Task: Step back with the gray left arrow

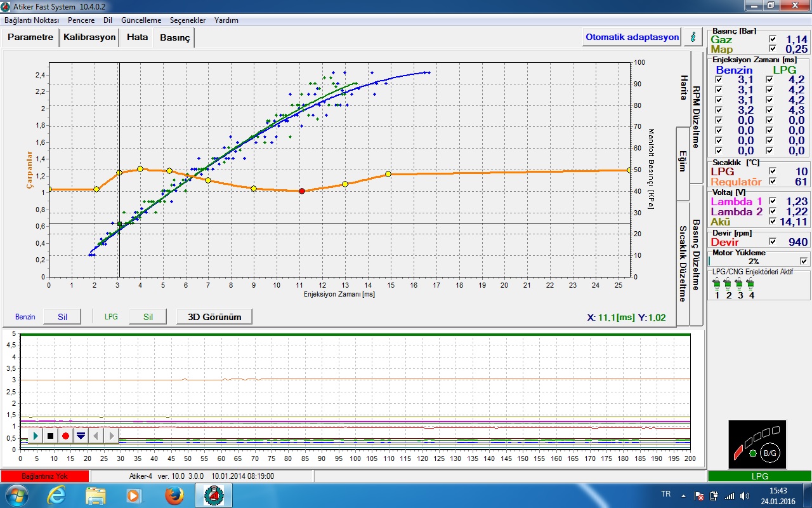Action: [96, 436]
